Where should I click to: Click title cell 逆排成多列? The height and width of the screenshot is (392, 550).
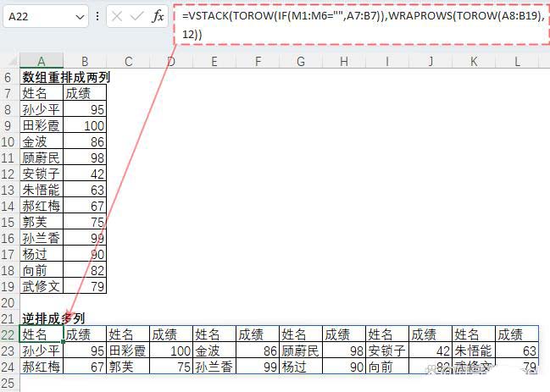(53, 318)
